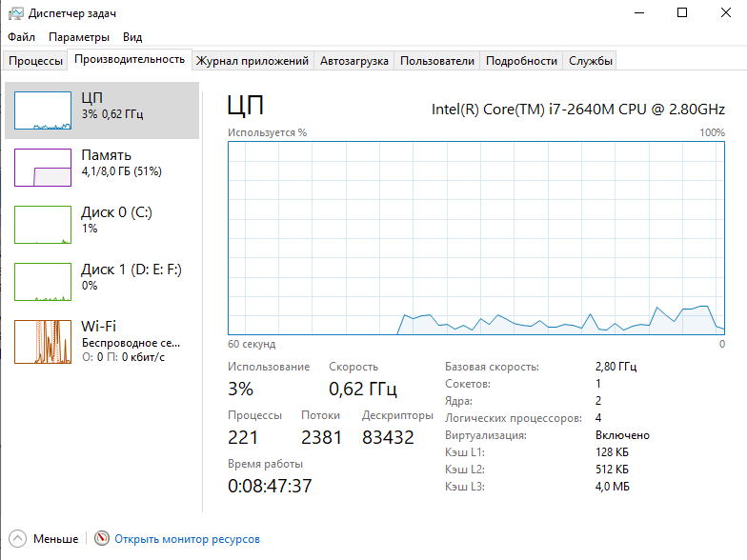The image size is (747, 560).
Task: Minimize the Диспетчер задач window
Action: (x=639, y=13)
